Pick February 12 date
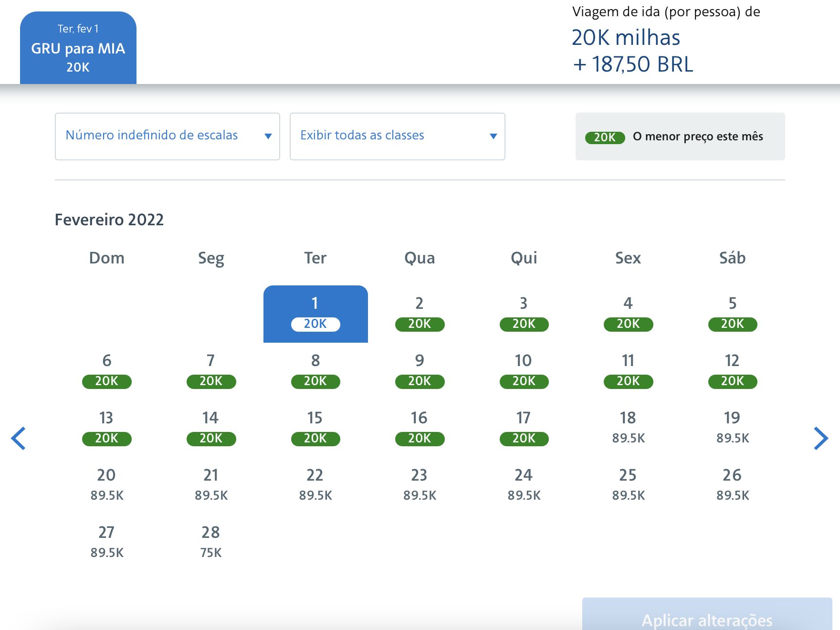This screenshot has width=840, height=630. point(733,371)
